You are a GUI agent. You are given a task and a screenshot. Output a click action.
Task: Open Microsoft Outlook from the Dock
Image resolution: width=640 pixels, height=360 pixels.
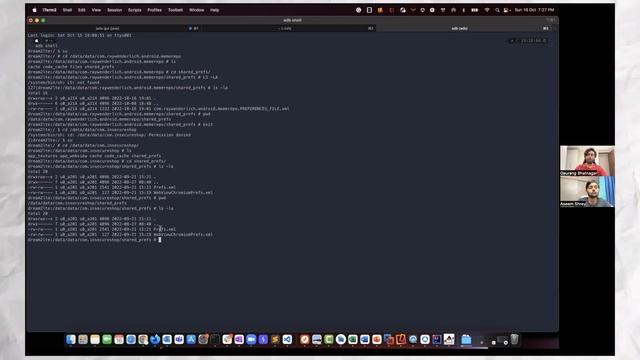[x=167, y=339]
